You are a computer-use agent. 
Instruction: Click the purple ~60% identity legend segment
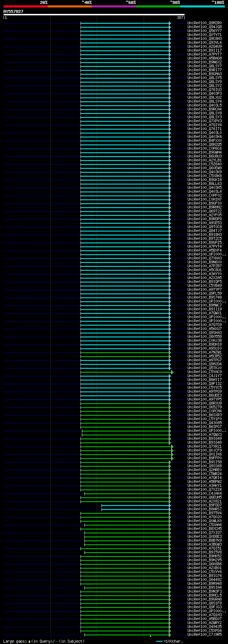click(x=114, y=6)
